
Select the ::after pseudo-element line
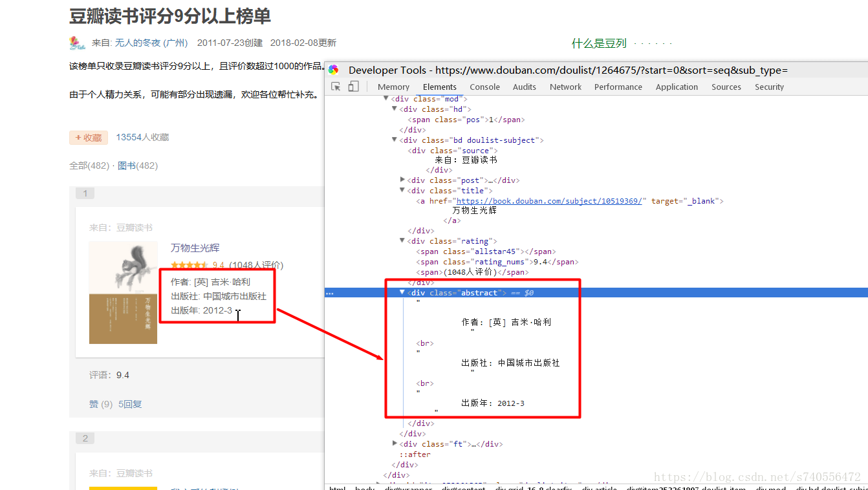click(415, 454)
